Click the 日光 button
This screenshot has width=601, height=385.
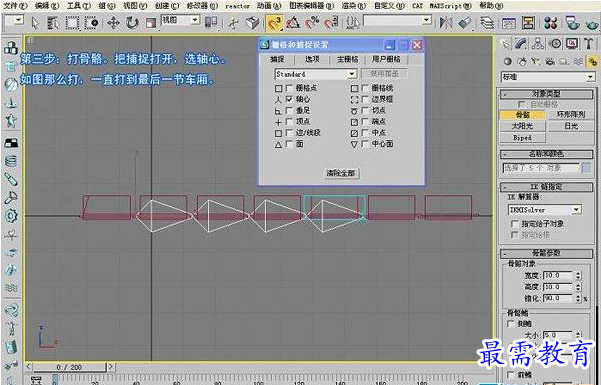tap(571, 126)
